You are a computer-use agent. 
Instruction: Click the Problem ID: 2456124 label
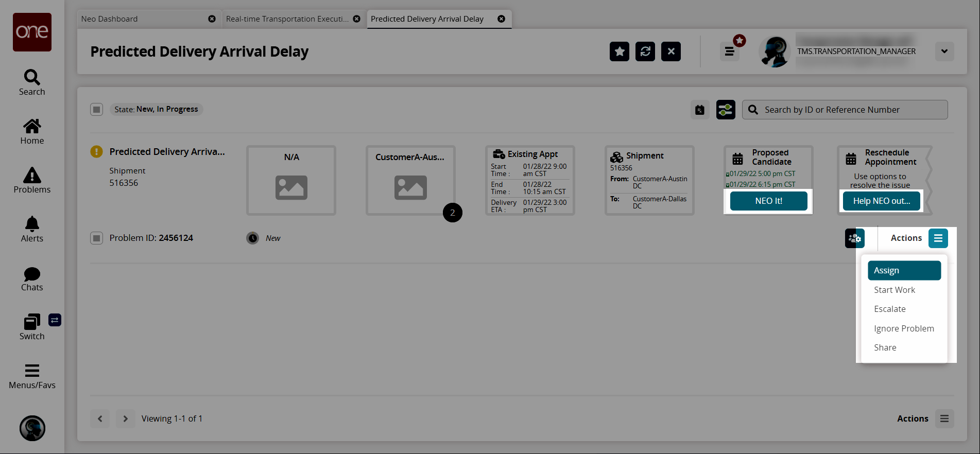point(151,238)
